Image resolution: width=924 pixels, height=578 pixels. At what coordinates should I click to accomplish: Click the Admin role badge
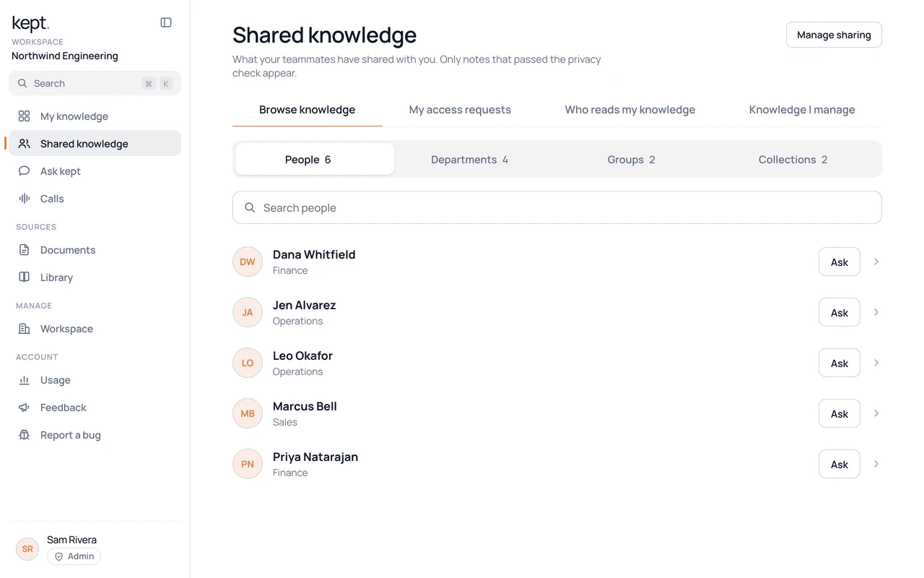tap(74, 556)
